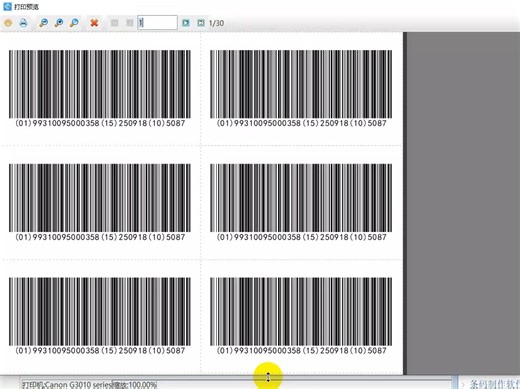Jump to last page arrow

click(201, 23)
